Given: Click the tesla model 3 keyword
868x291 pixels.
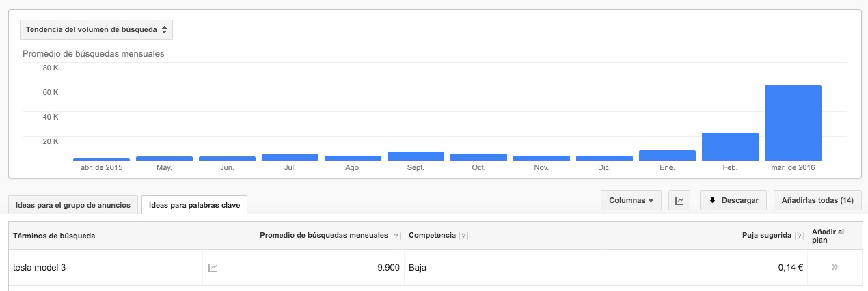Looking at the screenshot, I should 40,268.
